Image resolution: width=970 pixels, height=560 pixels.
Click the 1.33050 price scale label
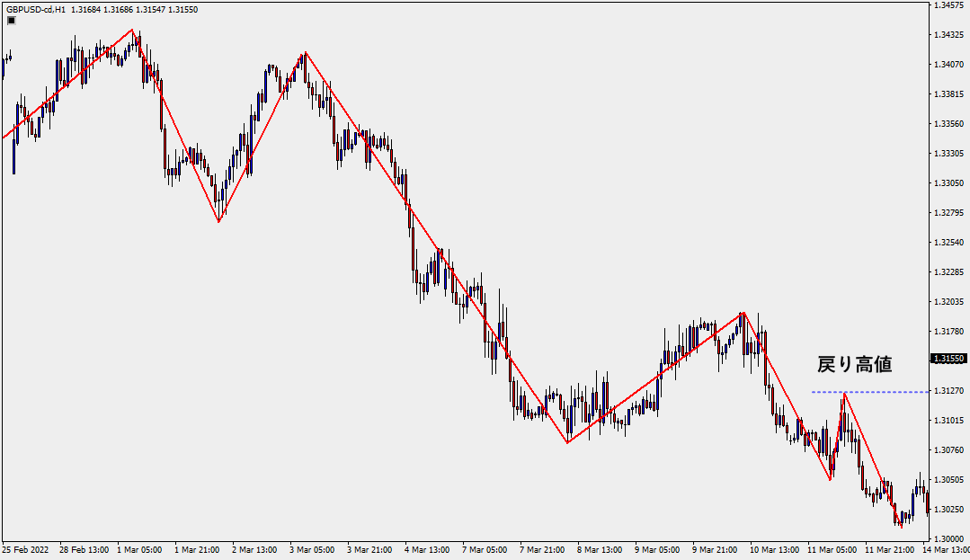coord(949,183)
